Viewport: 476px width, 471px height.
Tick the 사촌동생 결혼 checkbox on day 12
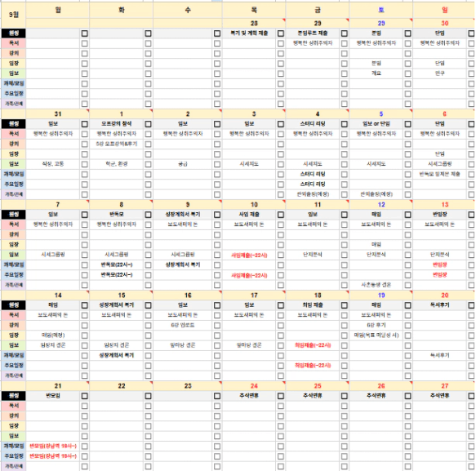point(407,285)
